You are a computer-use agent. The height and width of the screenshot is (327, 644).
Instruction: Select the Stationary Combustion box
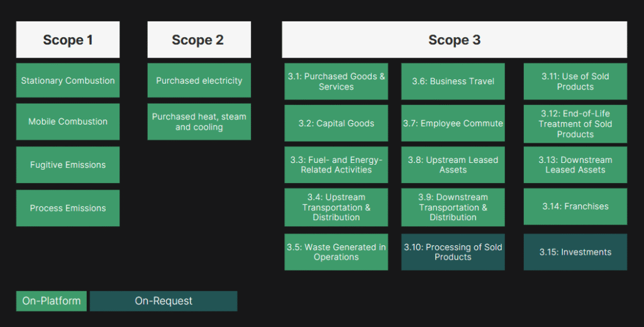[x=68, y=80]
